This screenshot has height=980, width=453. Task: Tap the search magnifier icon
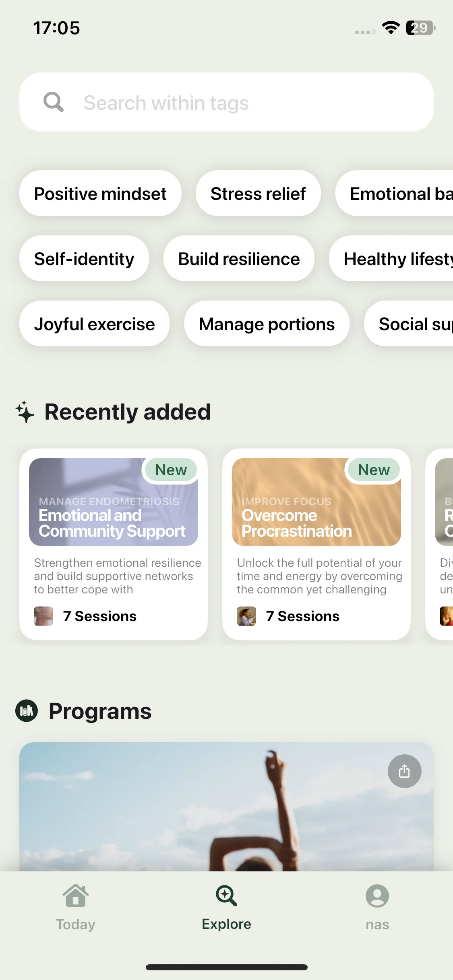[54, 102]
